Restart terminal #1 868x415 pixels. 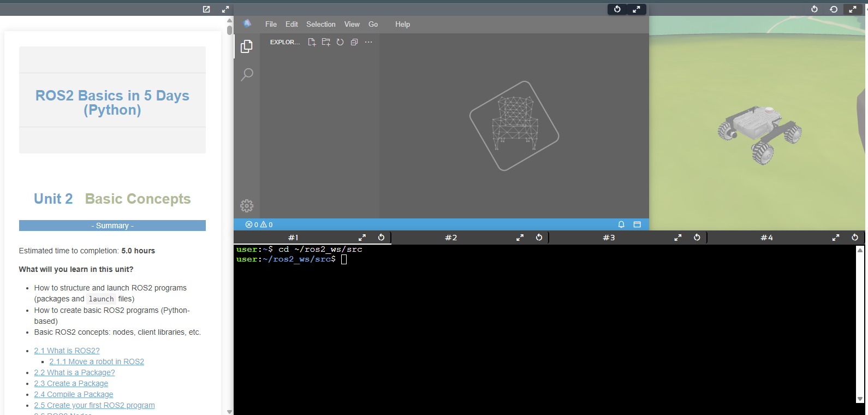click(381, 238)
